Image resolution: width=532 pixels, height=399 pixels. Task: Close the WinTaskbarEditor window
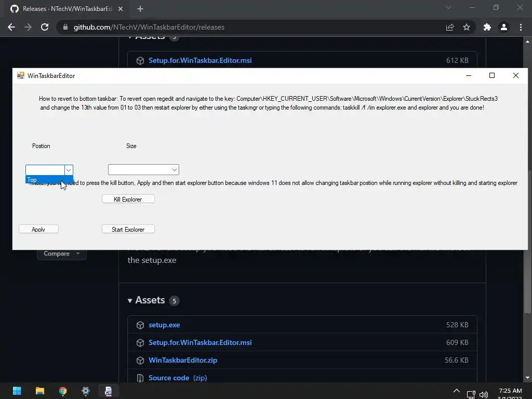[516, 75]
